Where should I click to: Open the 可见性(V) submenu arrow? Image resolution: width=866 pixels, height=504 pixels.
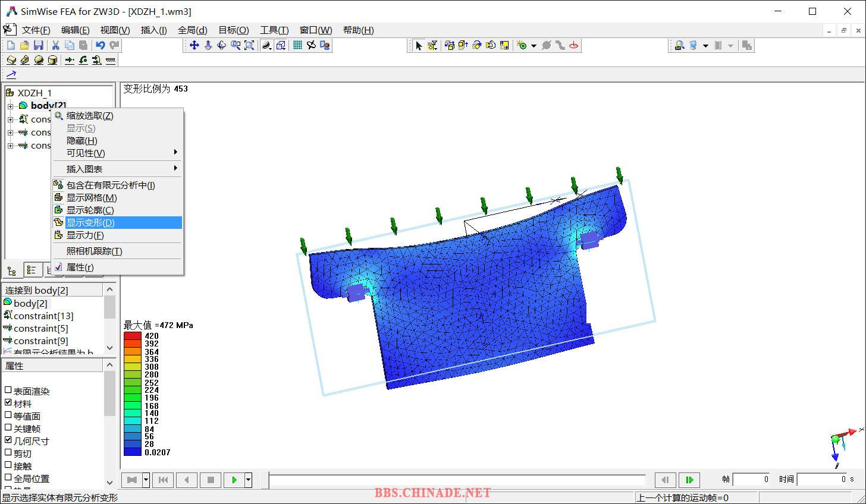175,153
